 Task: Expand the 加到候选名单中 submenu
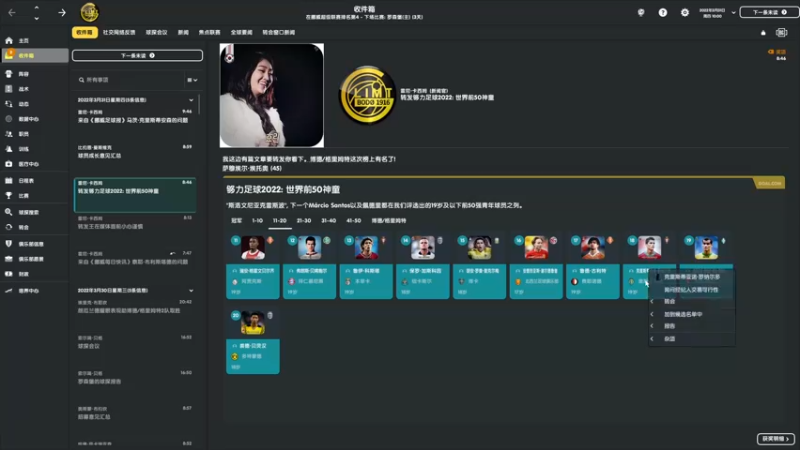click(x=691, y=314)
